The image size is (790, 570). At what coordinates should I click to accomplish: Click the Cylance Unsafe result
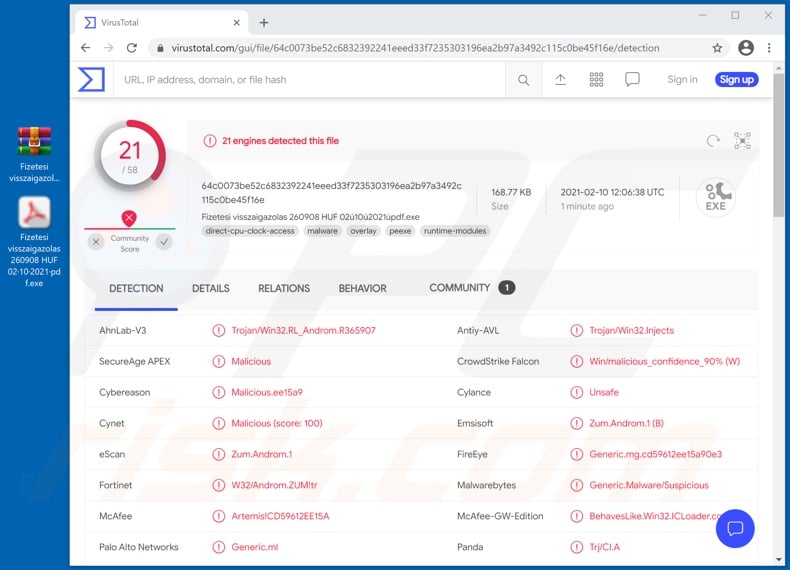click(x=604, y=392)
